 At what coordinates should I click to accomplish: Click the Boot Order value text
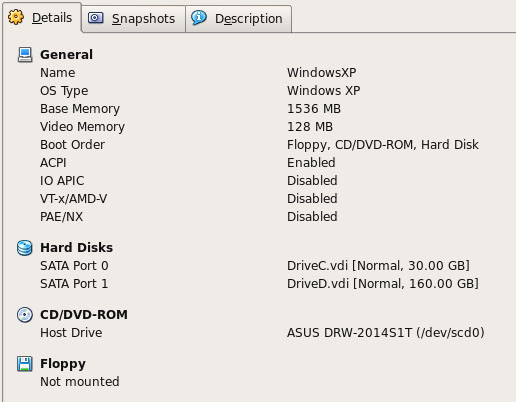[x=383, y=145]
